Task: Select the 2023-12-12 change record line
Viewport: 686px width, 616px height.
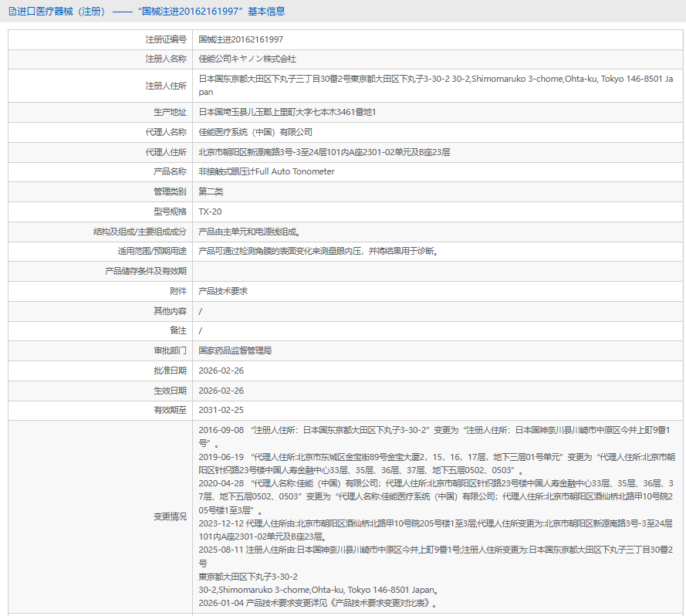Action: click(x=435, y=530)
